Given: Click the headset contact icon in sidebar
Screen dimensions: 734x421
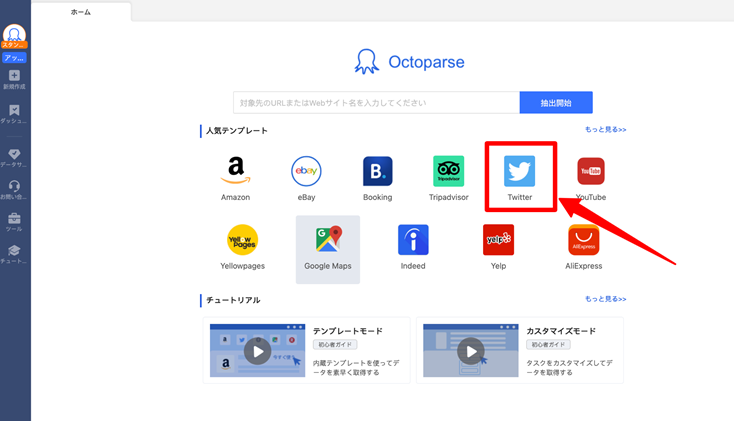Looking at the screenshot, I should point(14,186).
